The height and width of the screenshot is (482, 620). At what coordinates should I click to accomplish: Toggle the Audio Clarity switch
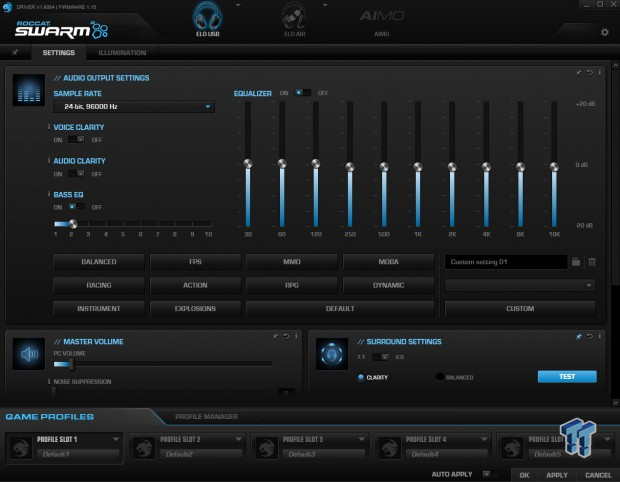pos(76,174)
